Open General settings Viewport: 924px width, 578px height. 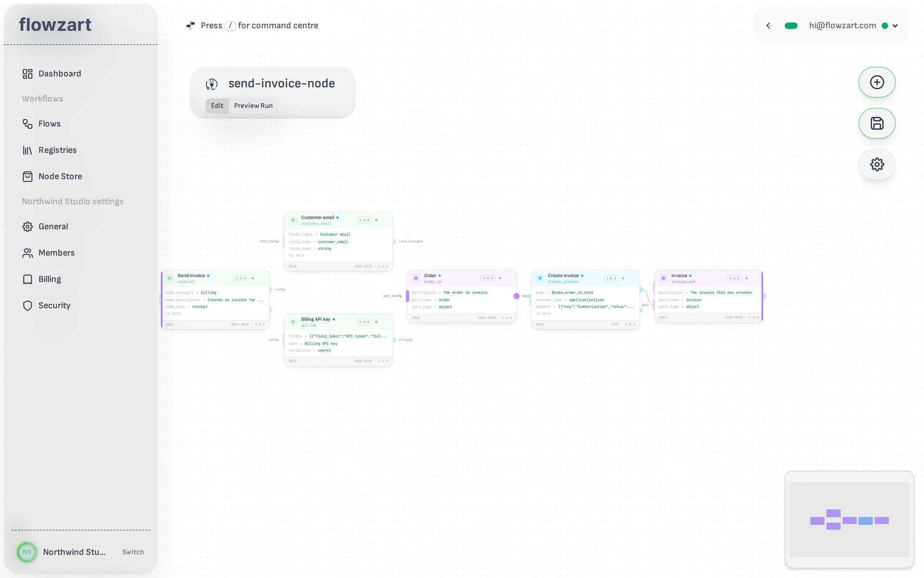[x=45, y=226]
